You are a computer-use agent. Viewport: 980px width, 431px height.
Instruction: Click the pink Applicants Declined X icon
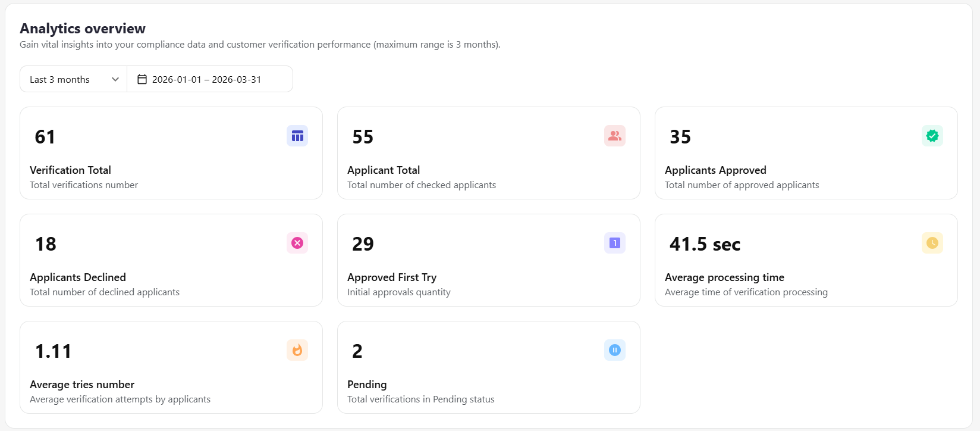[x=297, y=243]
